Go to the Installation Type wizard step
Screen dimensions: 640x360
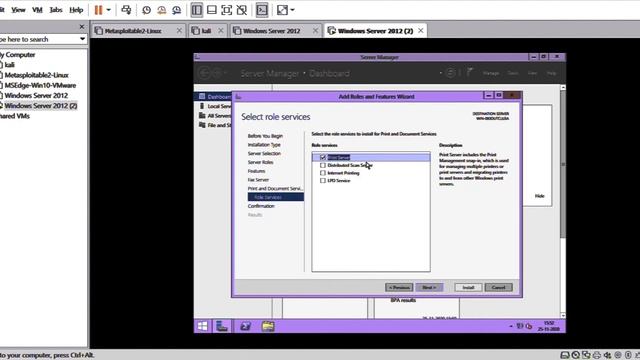[264, 144]
